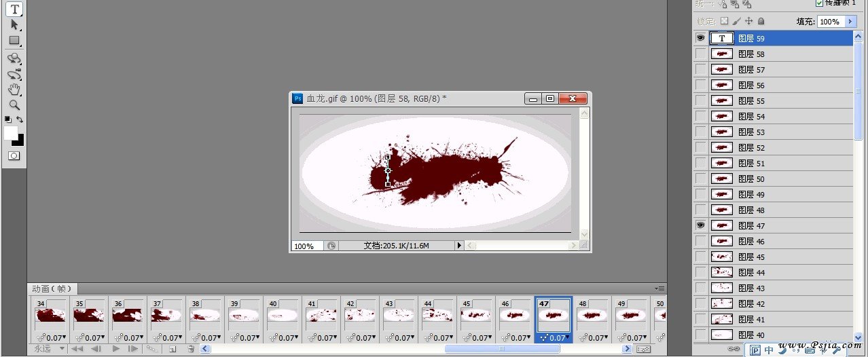Play the frame animation

[115, 349]
